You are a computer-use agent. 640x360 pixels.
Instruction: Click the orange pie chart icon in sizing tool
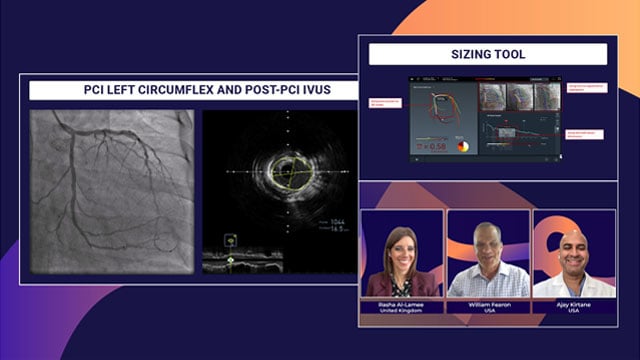point(462,146)
